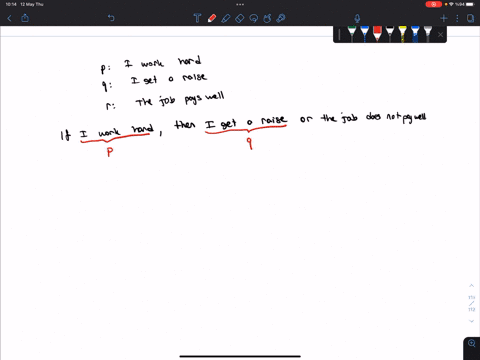This screenshot has height=360, width=480.
Task: Select the Text tool
Action: (x=197, y=18)
